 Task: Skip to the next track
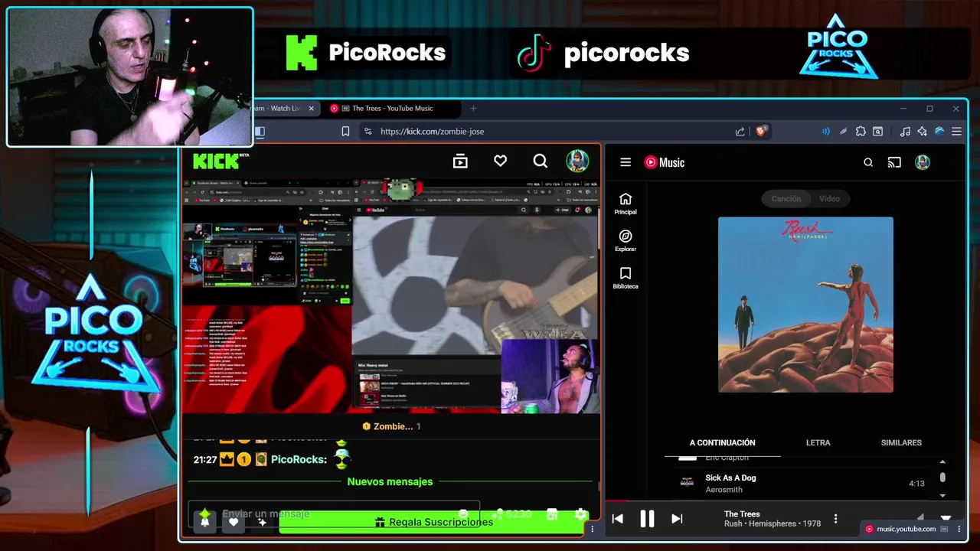point(677,519)
